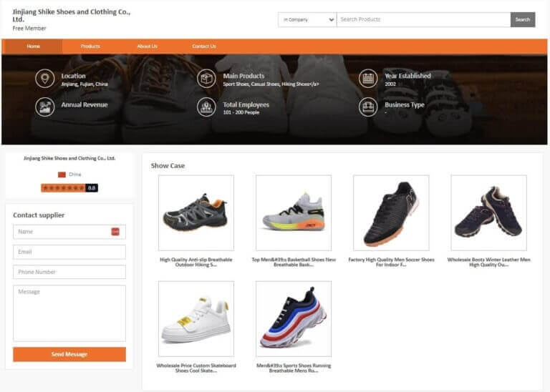The image size is (550, 392).
Task: Click the Location pin icon
Action: 45,79
